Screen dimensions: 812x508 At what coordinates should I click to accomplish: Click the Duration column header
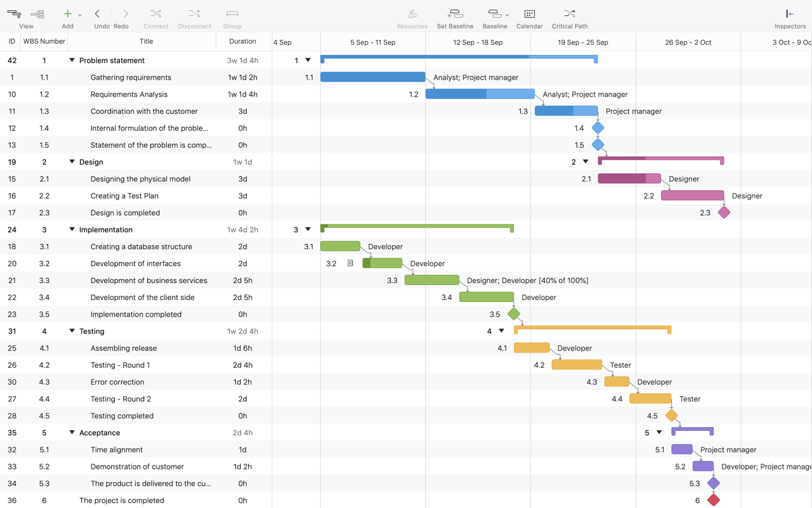click(242, 42)
